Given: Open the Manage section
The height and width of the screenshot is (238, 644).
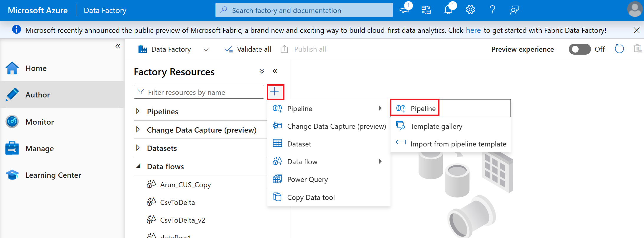Looking at the screenshot, I should [x=62, y=148].
